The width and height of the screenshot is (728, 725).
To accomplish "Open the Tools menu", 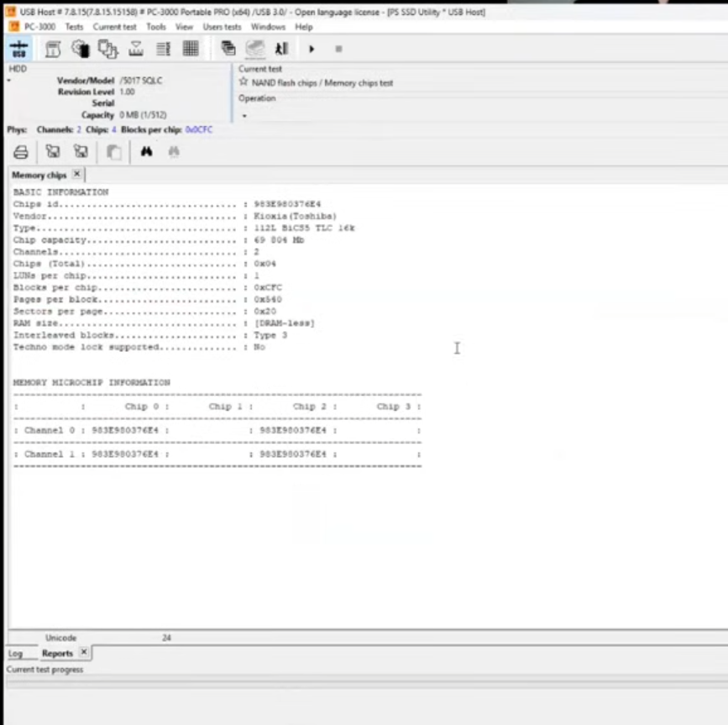I will (x=156, y=27).
